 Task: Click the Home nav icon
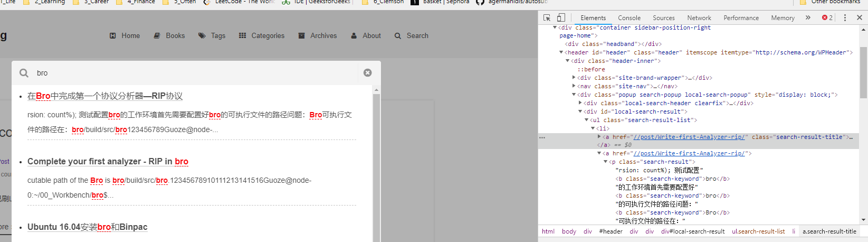click(113, 35)
